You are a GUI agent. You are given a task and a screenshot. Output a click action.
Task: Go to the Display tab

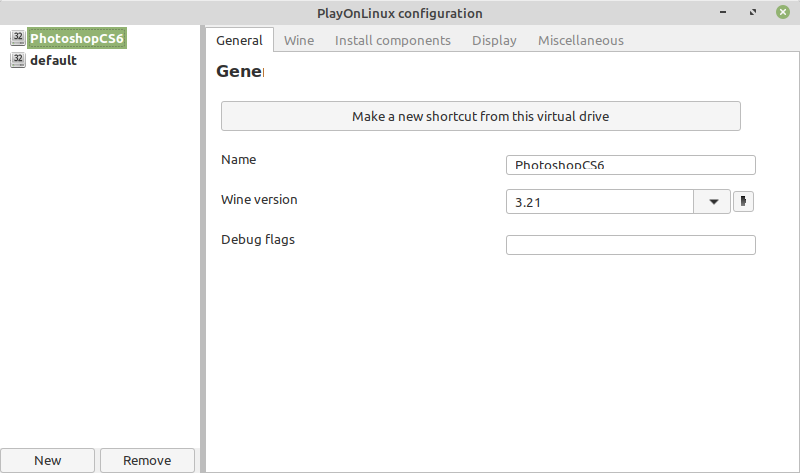[494, 40]
